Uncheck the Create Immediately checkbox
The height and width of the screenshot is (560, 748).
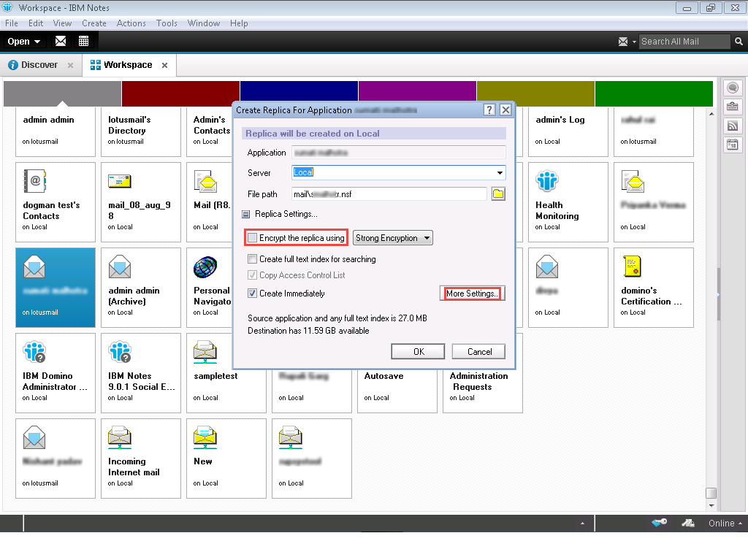point(253,294)
